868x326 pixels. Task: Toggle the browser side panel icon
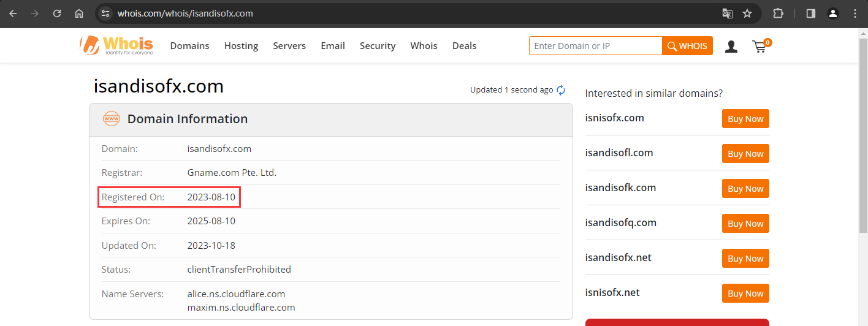811,13
